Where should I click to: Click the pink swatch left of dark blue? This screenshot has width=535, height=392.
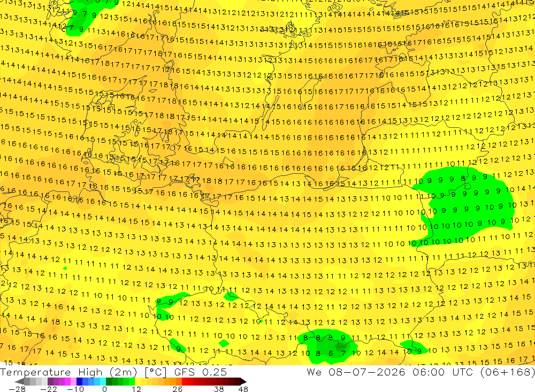73,381
